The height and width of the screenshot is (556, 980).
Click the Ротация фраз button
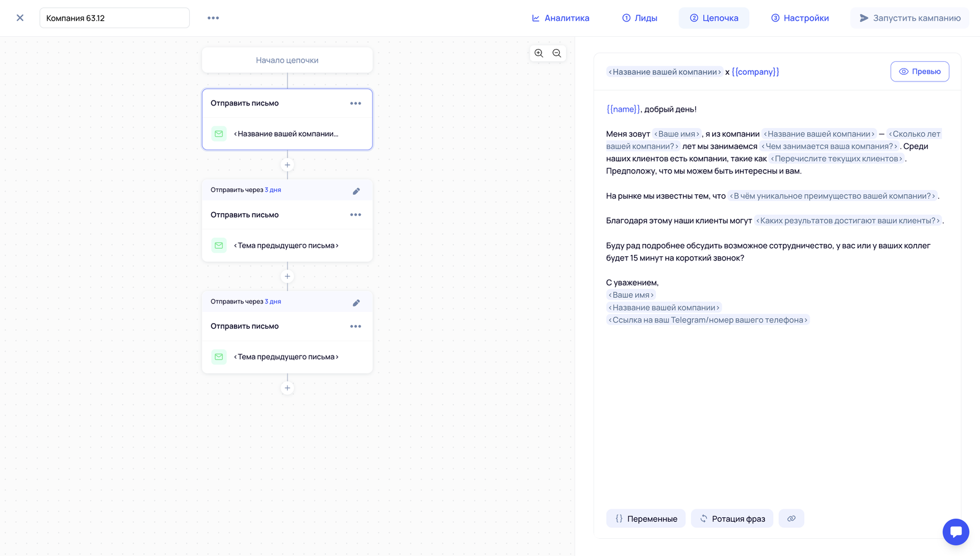(732, 519)
